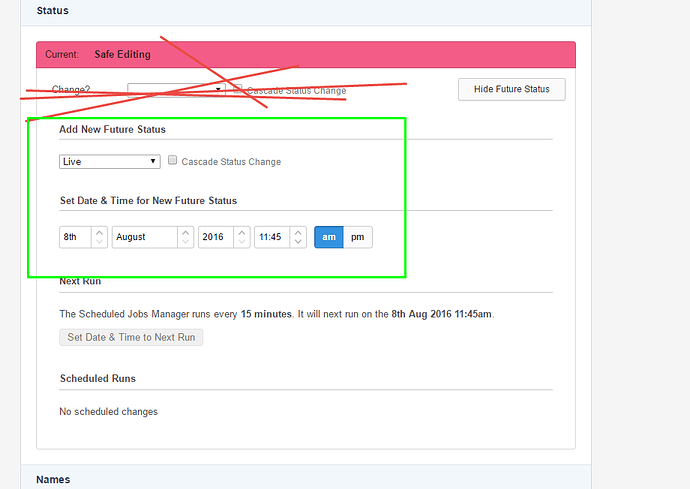
Task: Decrease the day value with down arrow
Action: 99,243
